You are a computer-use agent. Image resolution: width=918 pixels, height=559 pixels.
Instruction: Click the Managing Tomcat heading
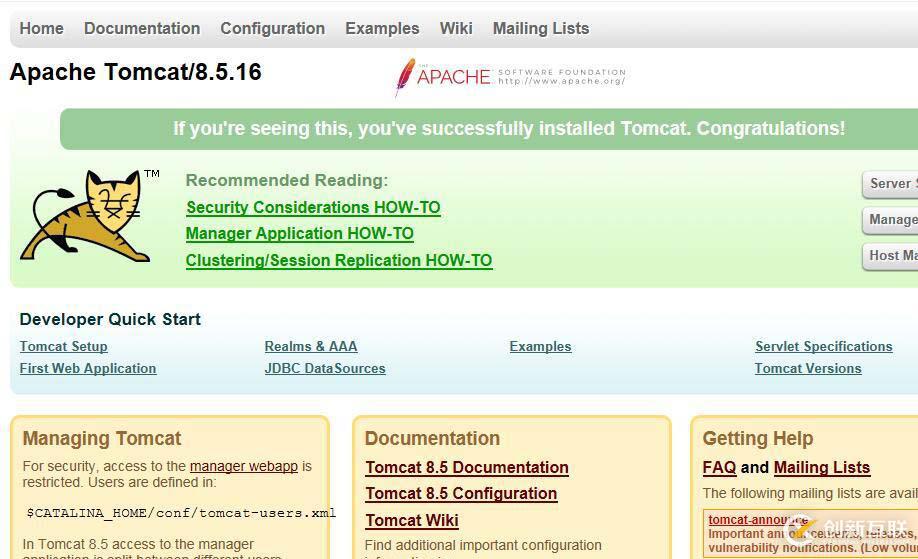(x=102, y=438)
